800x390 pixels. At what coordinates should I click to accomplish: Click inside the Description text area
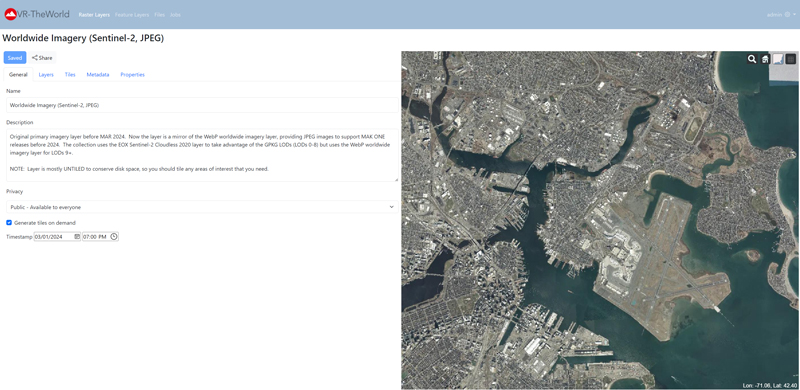coord(202,155)
